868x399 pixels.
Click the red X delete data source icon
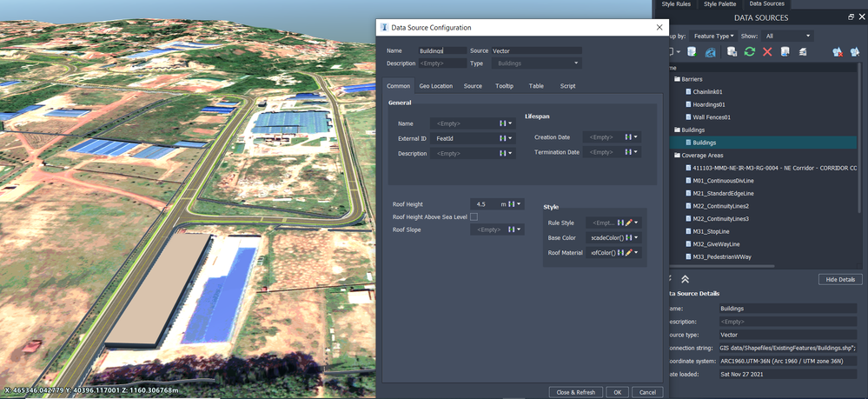[767, 51]
